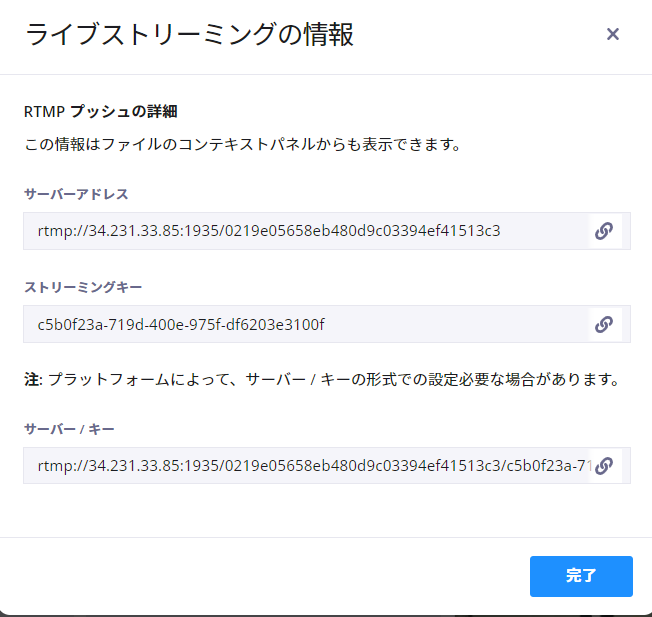This screenshot has height=617, width=652.
Task: Click the 注: プラットフォームによって note text
Action: tap(322, 379)
